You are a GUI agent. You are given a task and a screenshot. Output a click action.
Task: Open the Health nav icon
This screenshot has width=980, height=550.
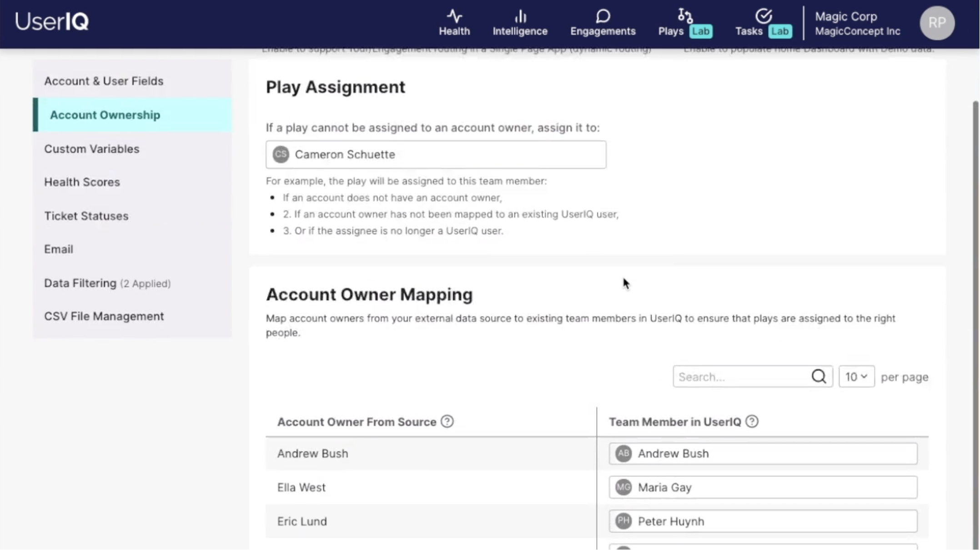454,17
